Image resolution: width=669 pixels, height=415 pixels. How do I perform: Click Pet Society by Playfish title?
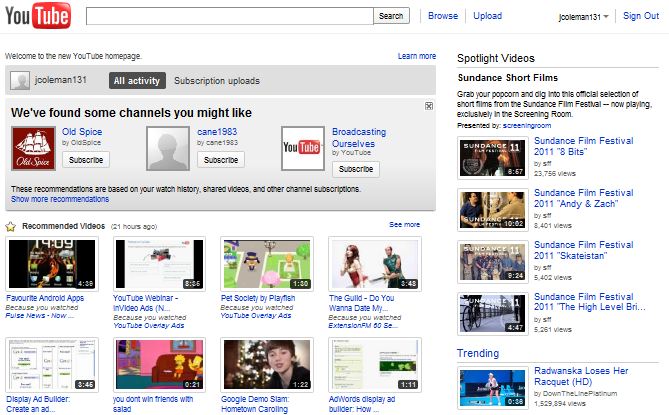[258, 298]
